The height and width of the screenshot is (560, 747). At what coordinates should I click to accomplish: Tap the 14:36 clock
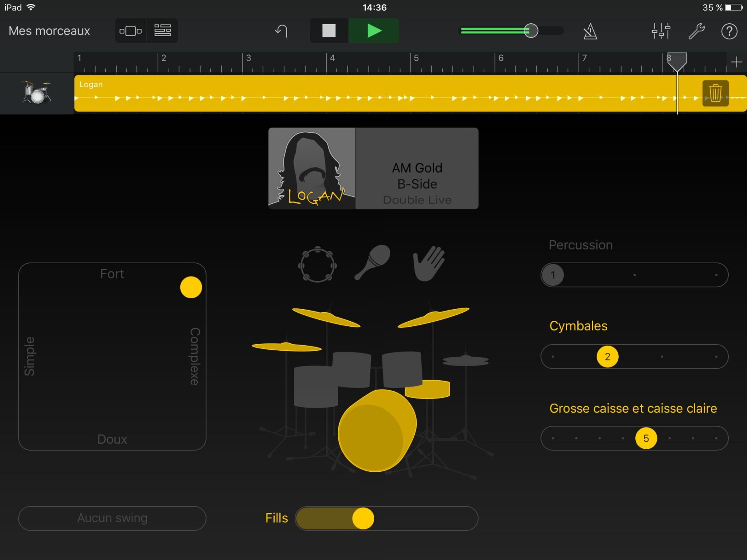(x=374, y=7)
